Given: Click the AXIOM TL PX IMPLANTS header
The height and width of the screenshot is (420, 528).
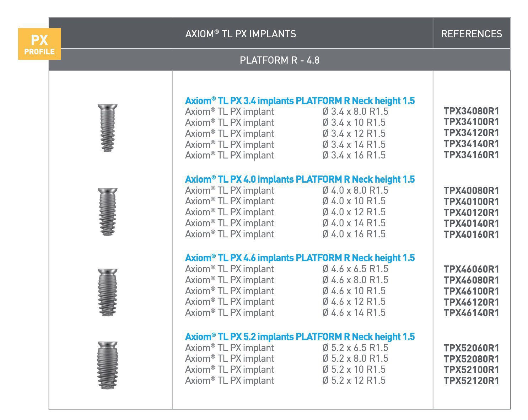Looking at the screenshot, I should click(x=242, y=34).
